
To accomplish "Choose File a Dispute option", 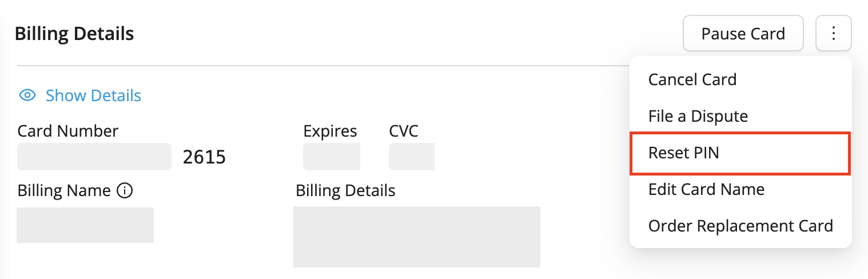I will [x=698, y=117].
